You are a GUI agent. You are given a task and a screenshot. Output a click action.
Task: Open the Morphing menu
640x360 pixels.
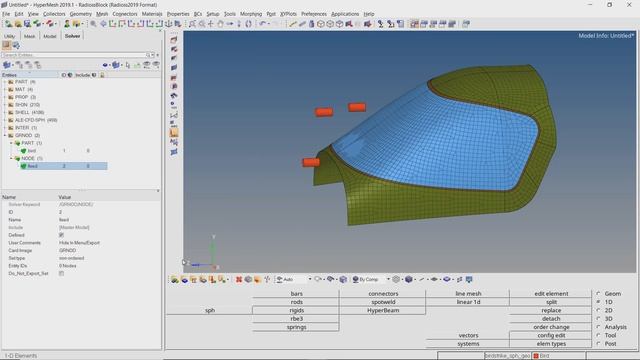pos(251,14)
